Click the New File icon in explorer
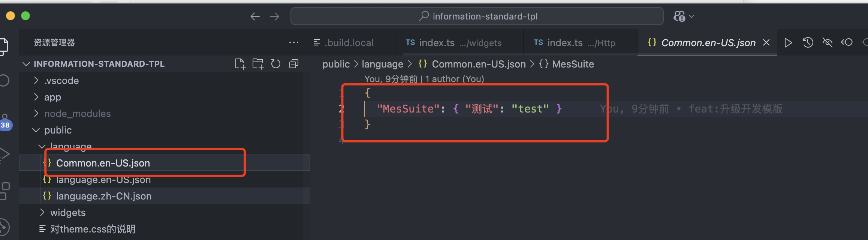The height and width of the screenshot is (240, 868). [240, 64]
